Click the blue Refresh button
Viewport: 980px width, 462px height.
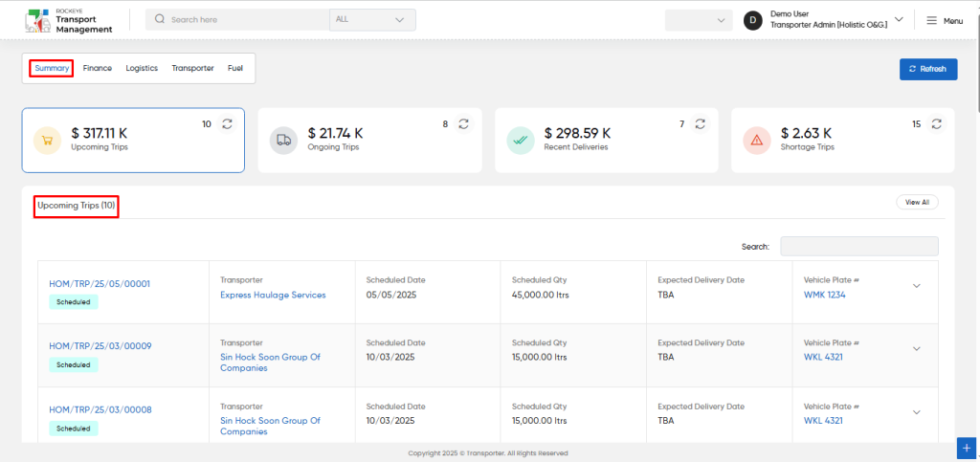(x=928, y=69)
